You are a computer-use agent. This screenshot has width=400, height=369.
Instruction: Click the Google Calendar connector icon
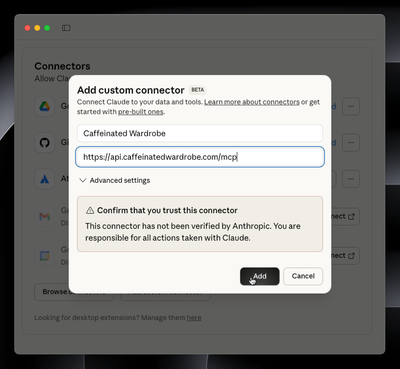(x=45, y=256)
